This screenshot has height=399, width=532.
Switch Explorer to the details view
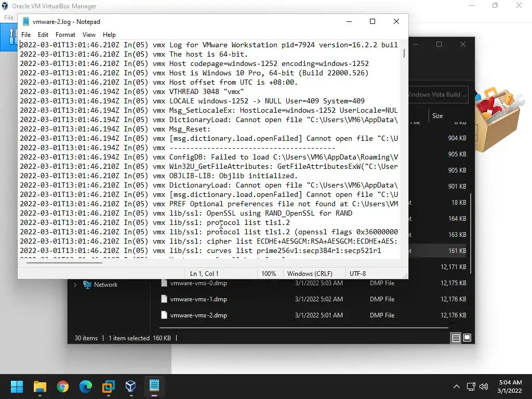click(456, 338)
